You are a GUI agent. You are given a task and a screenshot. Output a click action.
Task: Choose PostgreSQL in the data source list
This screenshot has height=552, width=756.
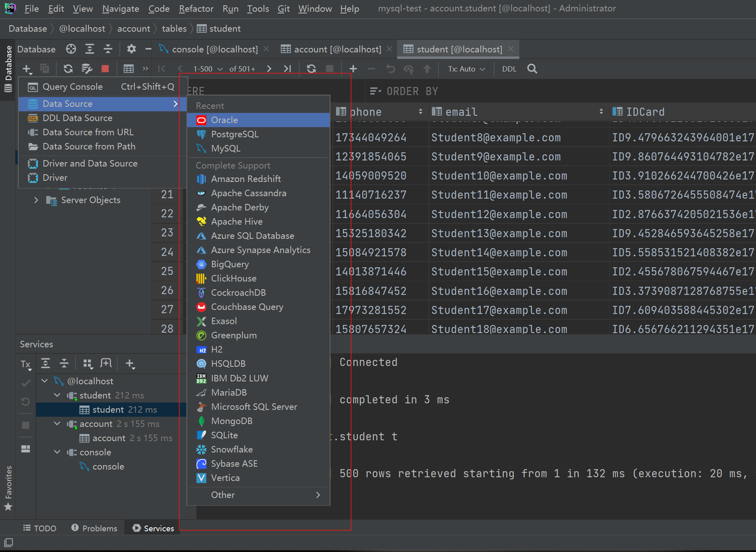click(259, 134)
